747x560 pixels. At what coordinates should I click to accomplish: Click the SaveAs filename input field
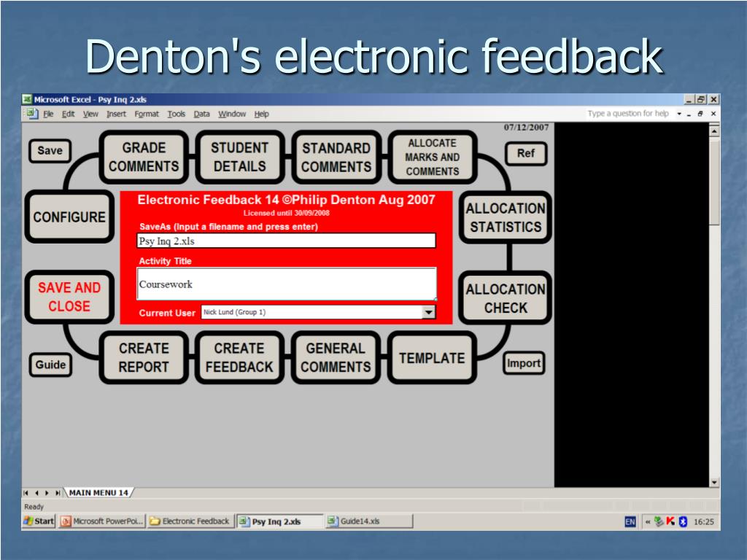286,241
